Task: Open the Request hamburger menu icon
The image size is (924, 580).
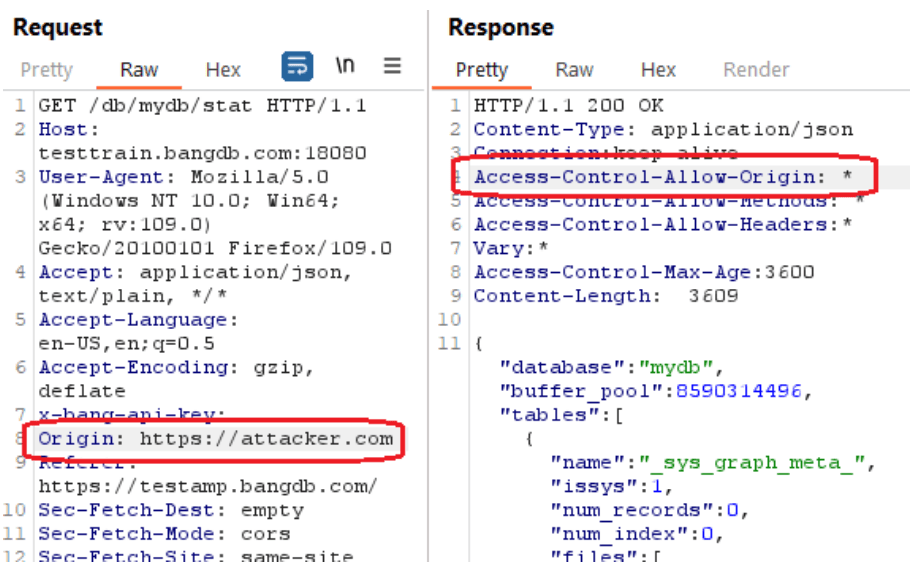Action: pos(392,65)
